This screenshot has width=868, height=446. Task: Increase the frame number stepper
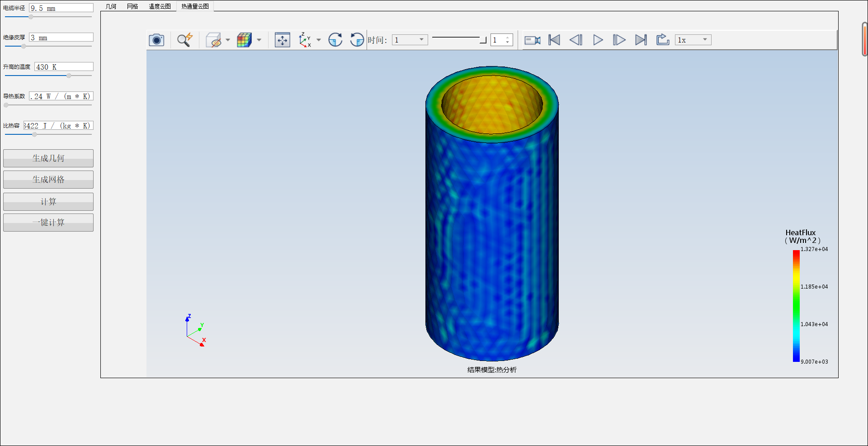point(508,38)
